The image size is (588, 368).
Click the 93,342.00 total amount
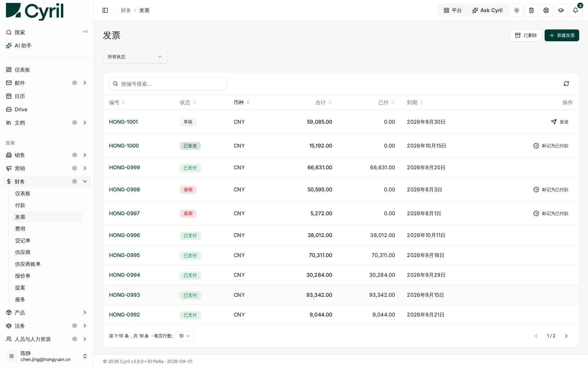[319, 295]
